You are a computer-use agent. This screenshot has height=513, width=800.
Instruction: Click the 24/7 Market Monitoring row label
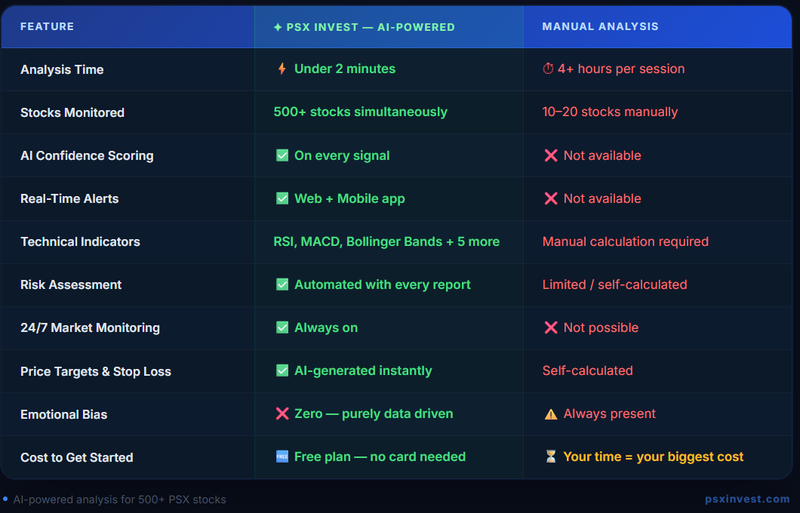tap(90, 328)
